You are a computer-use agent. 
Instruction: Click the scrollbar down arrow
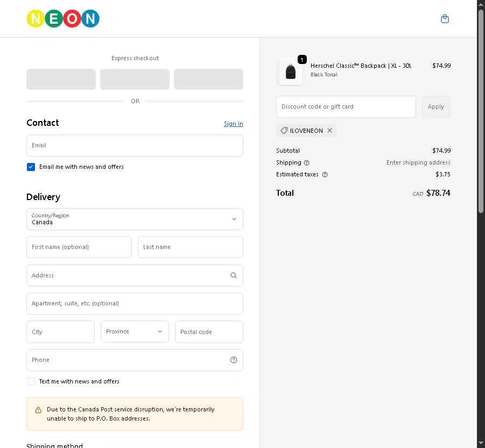point(481,443)
